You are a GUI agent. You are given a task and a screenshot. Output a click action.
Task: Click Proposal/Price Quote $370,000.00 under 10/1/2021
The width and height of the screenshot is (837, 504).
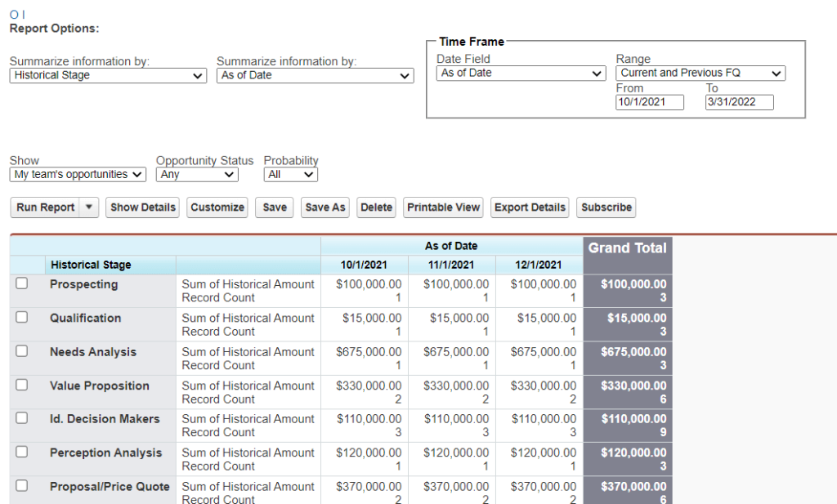(x=369, y=486)
